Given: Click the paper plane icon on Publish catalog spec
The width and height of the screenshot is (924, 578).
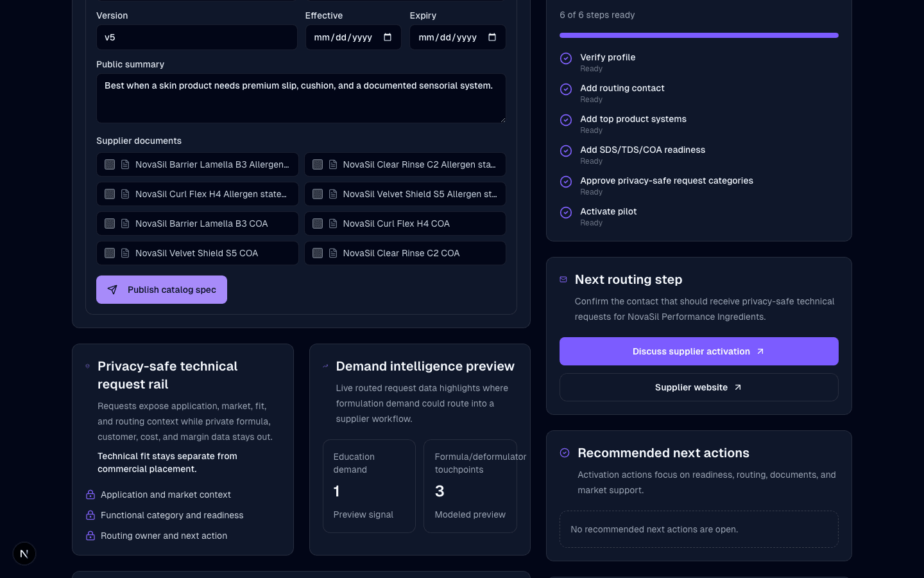Looking at the screenshot, I should pos(112,290).
